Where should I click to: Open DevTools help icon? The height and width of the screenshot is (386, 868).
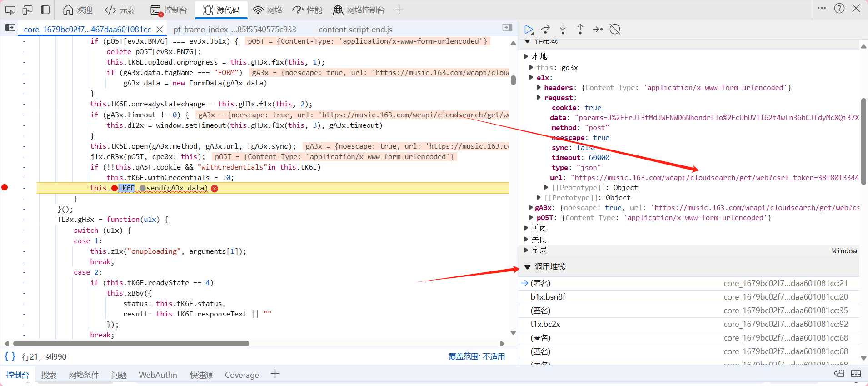click(839, 8)
